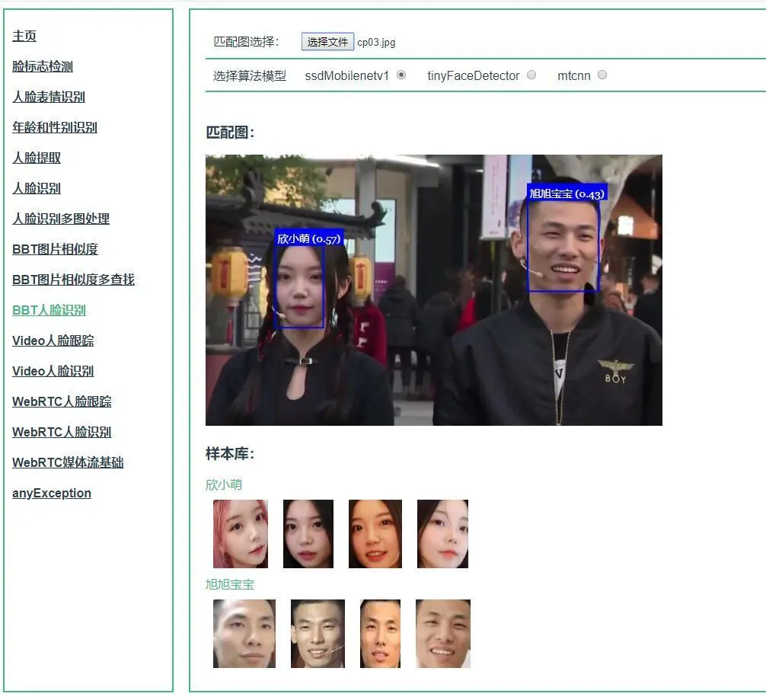Open the 人脸表情识别 page
Image resolution: width=766 pixels, height=700 pixels.
[x=47, y=97]
